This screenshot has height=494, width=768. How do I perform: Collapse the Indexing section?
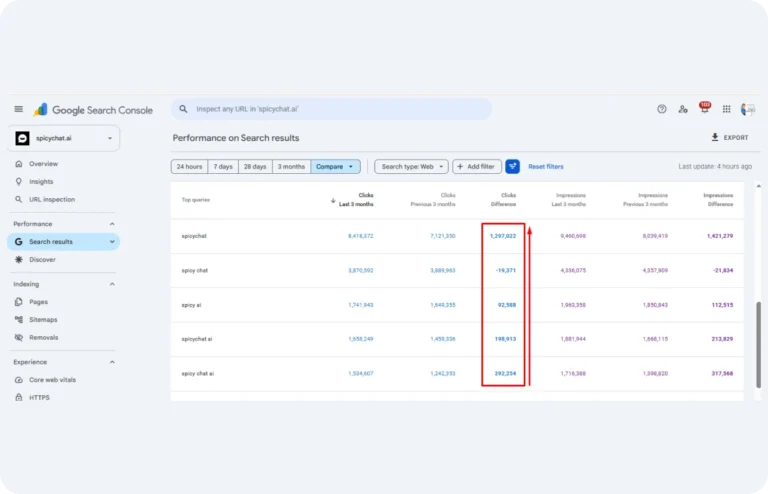click(112, 284)
